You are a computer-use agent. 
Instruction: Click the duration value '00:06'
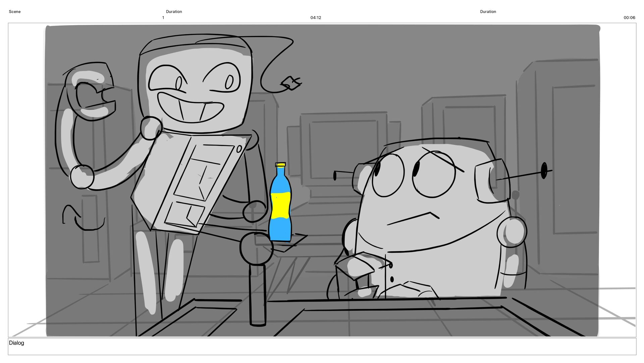(x=629, y=18)
